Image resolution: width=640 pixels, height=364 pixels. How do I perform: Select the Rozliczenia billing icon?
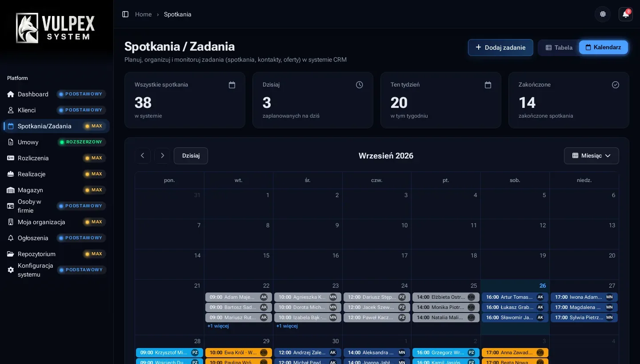[11, 158]
